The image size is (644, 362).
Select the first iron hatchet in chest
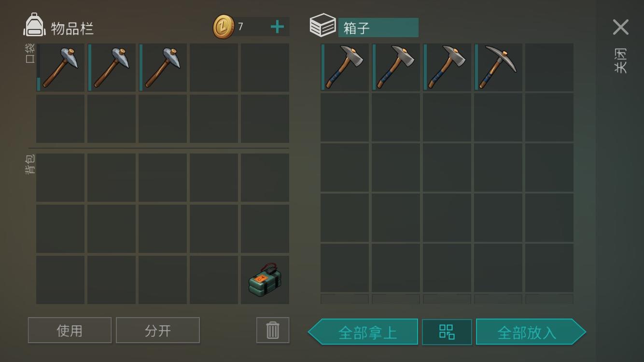tap(345, 68)
